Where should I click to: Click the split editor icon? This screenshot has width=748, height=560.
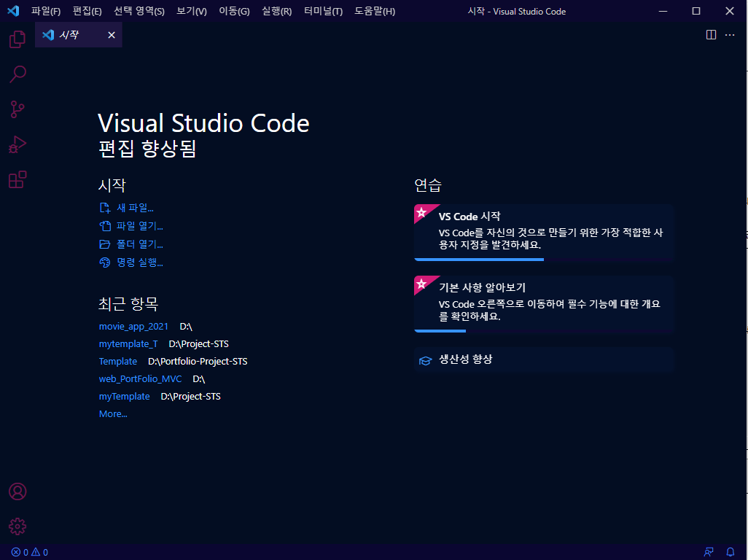[x=711, y=35]
